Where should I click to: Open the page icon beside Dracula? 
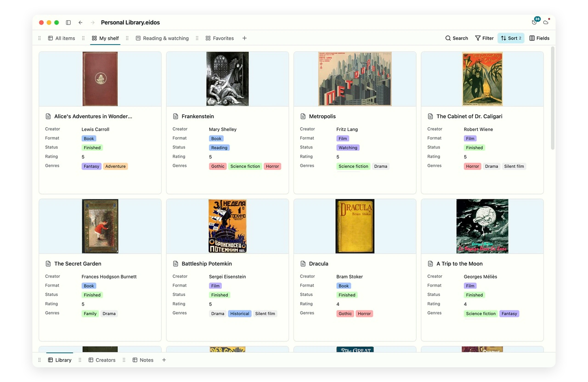(303, 264)
